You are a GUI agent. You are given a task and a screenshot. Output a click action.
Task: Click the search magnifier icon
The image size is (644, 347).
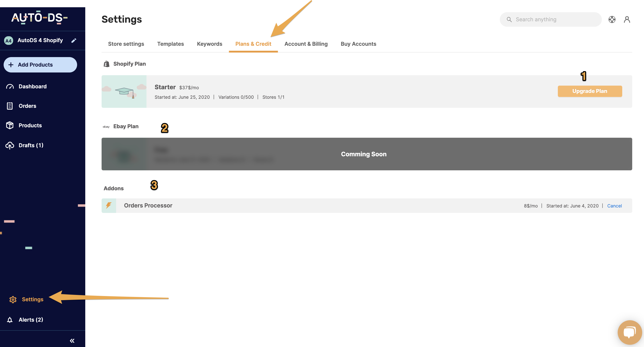[509, 19]
